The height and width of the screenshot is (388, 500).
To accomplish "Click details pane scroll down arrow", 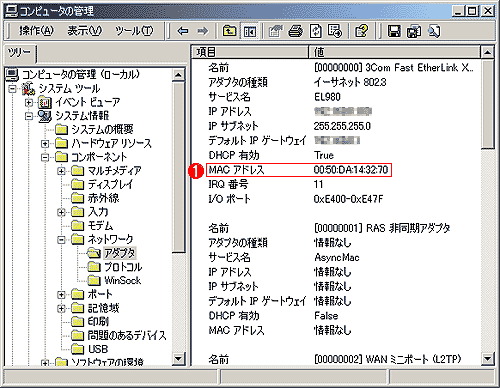I will 488,359.
